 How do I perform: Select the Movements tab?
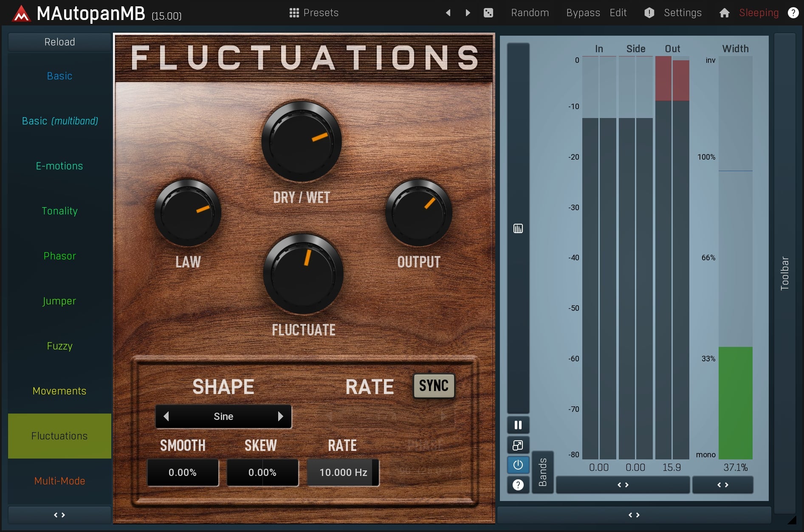coord(59,391)
